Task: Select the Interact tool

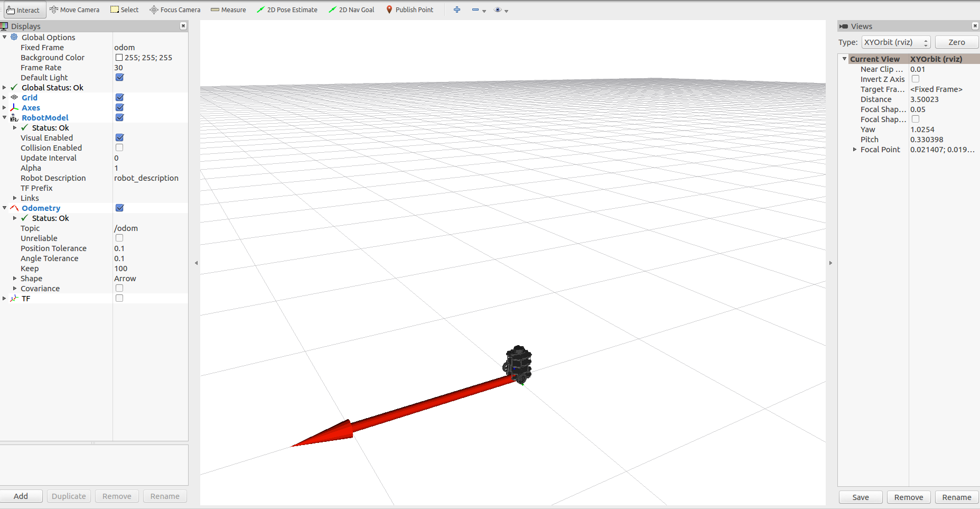Action: pyautogui.click(x=24, y=10)
